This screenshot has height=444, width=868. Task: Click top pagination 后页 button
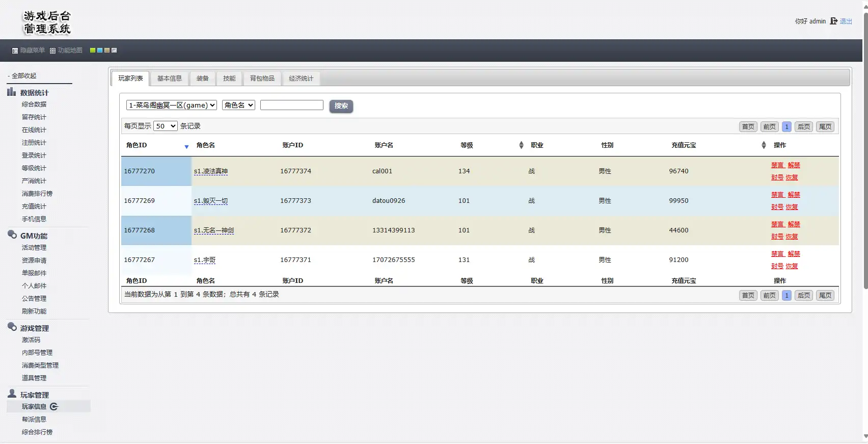point(804,127)
